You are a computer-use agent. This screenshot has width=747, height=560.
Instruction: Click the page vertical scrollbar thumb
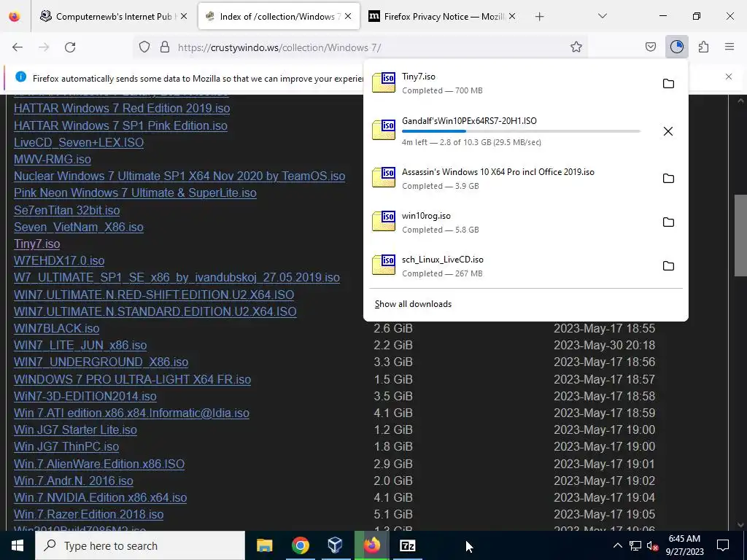click(740, 236)
